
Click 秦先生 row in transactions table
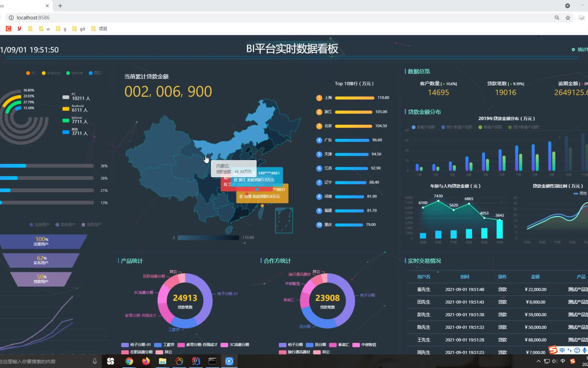tap(497, 289)
